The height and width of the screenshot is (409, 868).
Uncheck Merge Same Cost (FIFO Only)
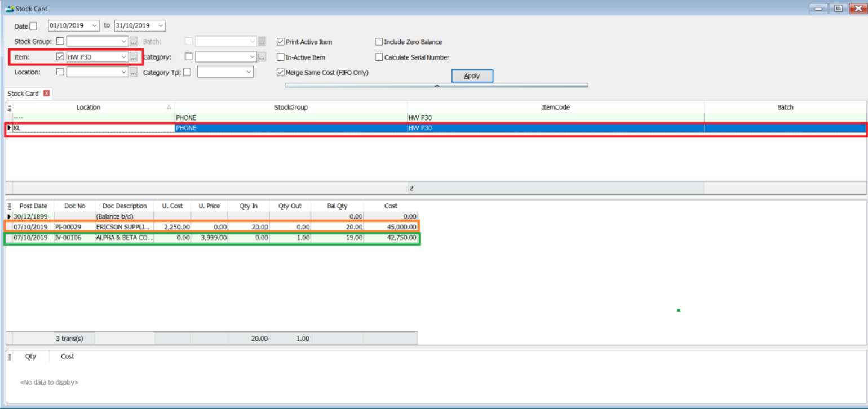pos(280,72)
